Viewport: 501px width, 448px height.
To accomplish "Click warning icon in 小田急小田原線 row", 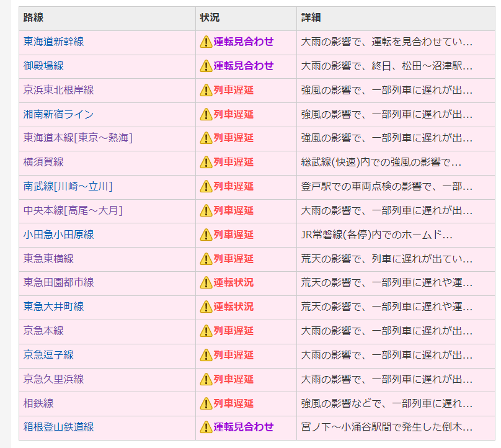I will [x=206, y=235].
